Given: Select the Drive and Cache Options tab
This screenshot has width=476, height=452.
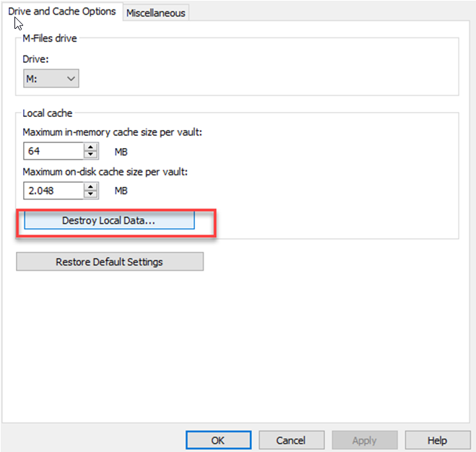Looking at the screenshot, I should tap(62, 12).
